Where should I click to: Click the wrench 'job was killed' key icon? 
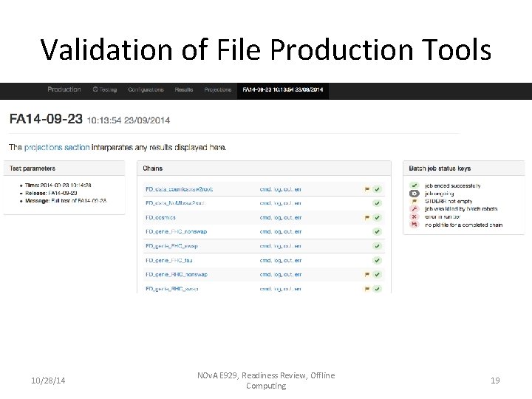[414, 208]
